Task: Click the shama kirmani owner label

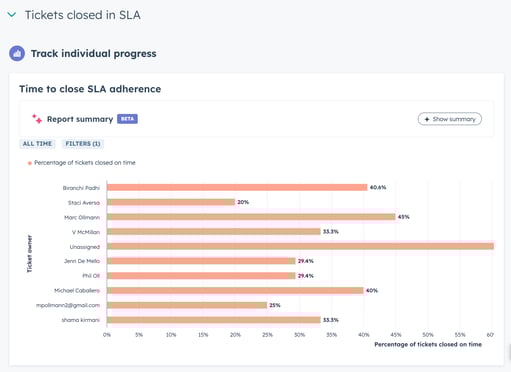Action: tap(81, 320)
